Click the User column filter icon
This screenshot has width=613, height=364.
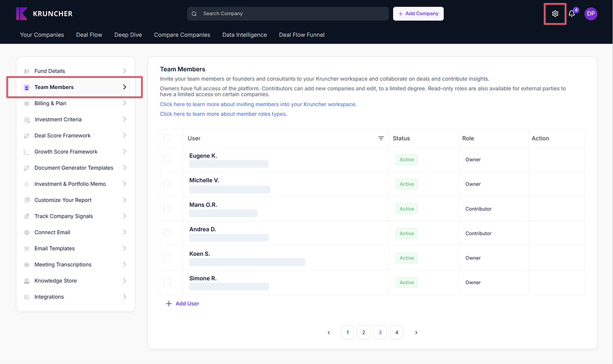click(x=381, y=138)
